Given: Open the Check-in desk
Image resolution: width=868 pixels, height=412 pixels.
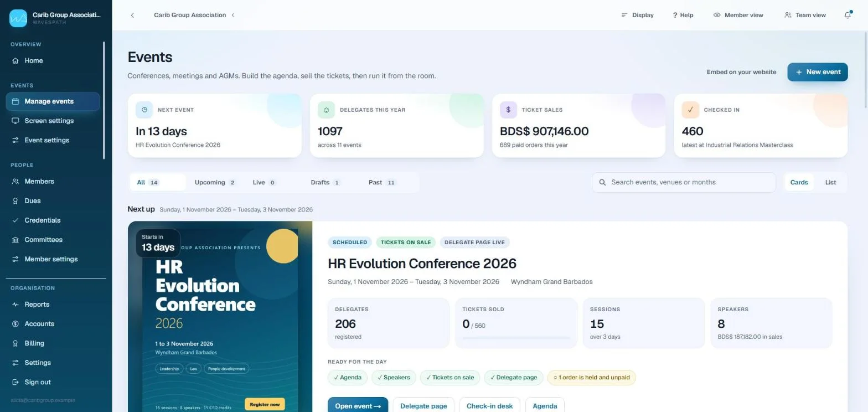Looking at the screenshot, I should click(489, 406).
